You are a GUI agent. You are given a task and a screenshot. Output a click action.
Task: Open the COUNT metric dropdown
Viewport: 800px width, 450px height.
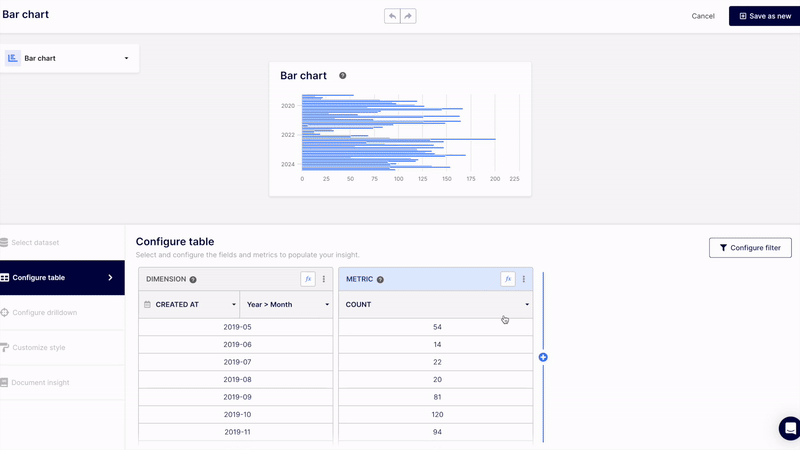pos(436,305)
